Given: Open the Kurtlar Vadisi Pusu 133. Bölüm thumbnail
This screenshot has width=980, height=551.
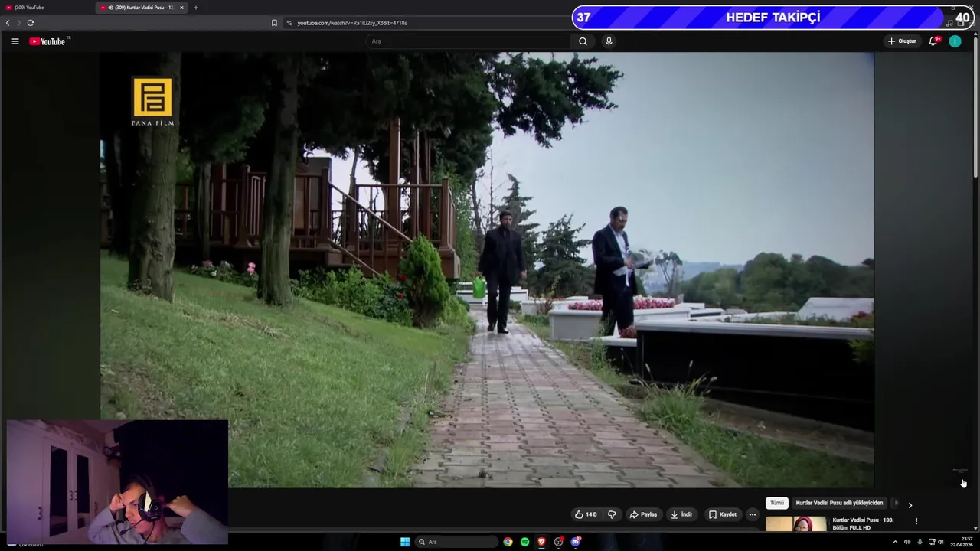Looking at the screenshot, I should click(x=796, y=524).
